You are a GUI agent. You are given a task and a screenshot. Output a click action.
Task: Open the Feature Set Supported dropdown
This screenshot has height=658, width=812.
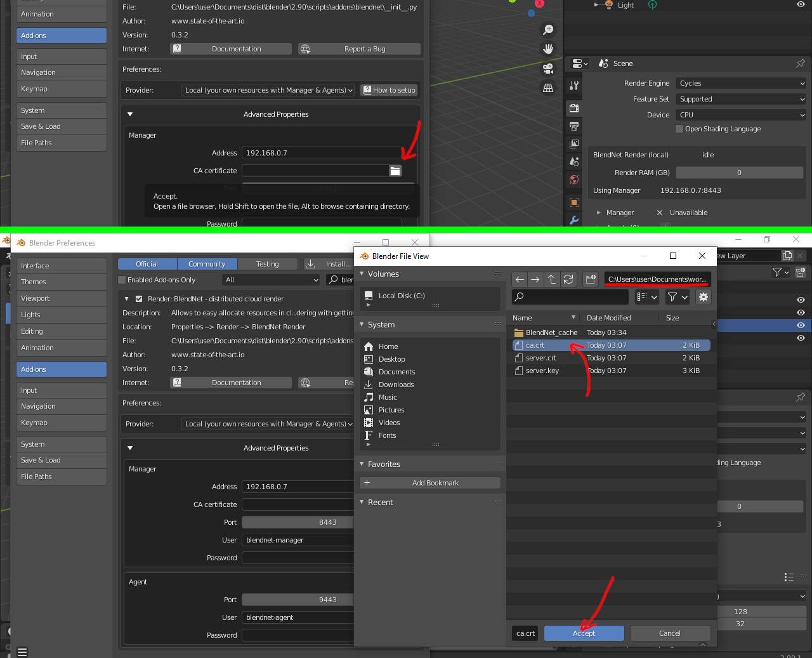741,99
